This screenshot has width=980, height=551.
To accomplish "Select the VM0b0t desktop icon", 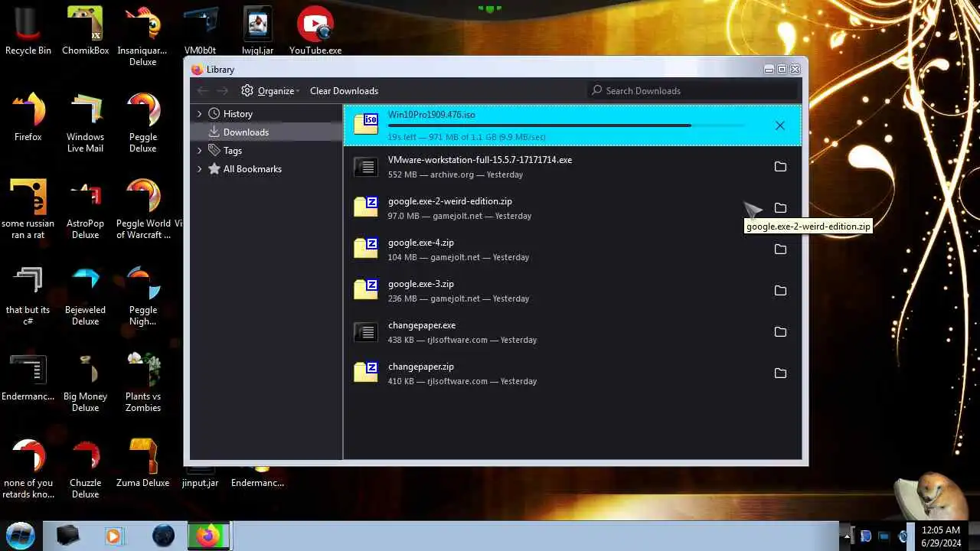I will (200, 32).
